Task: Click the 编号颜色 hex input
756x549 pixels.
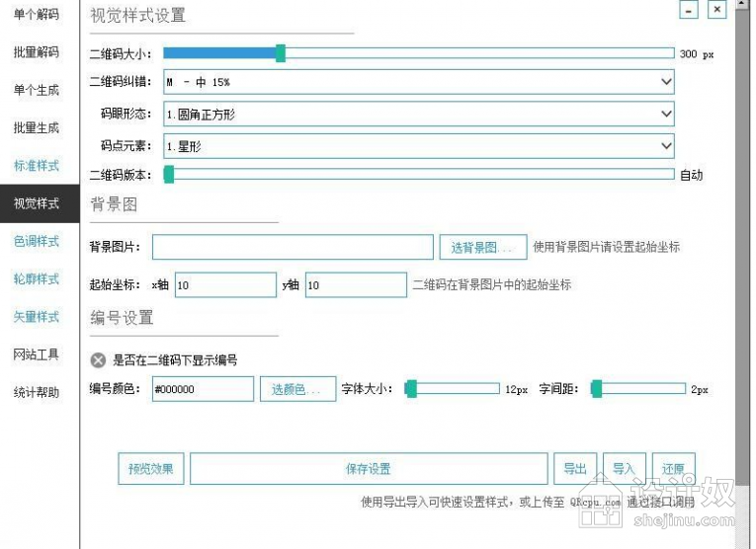Action: point(203,389)
